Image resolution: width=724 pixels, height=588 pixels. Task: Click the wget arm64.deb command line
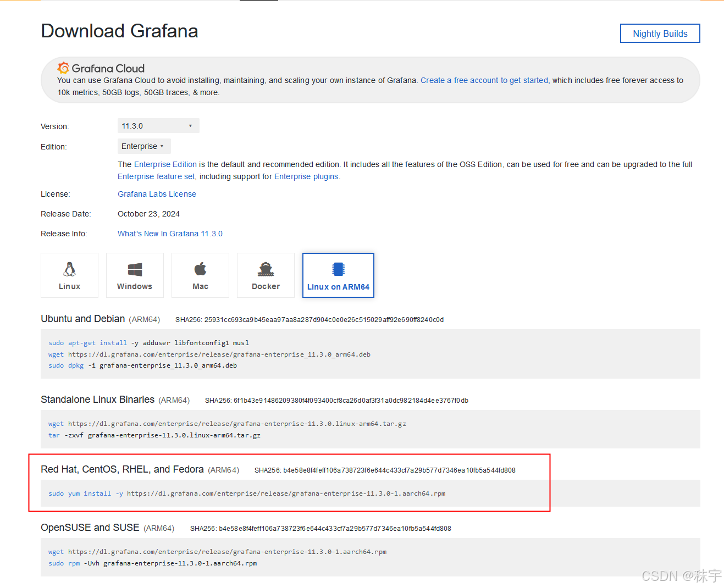209,354
